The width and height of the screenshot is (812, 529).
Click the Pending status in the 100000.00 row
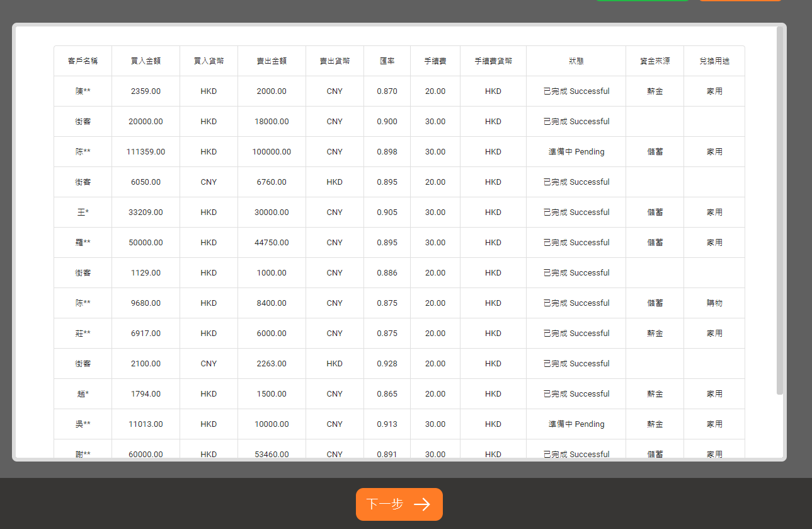(576, 152)
